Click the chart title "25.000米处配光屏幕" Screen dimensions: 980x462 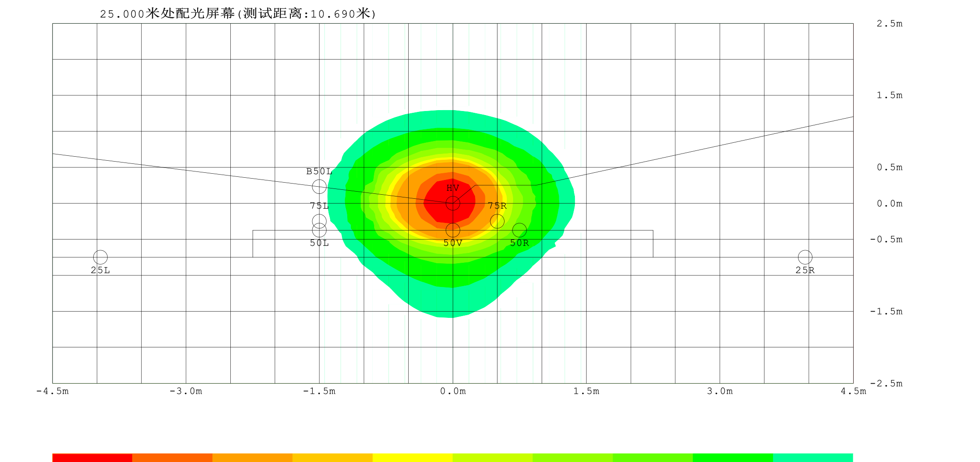[x=168, y=13]
